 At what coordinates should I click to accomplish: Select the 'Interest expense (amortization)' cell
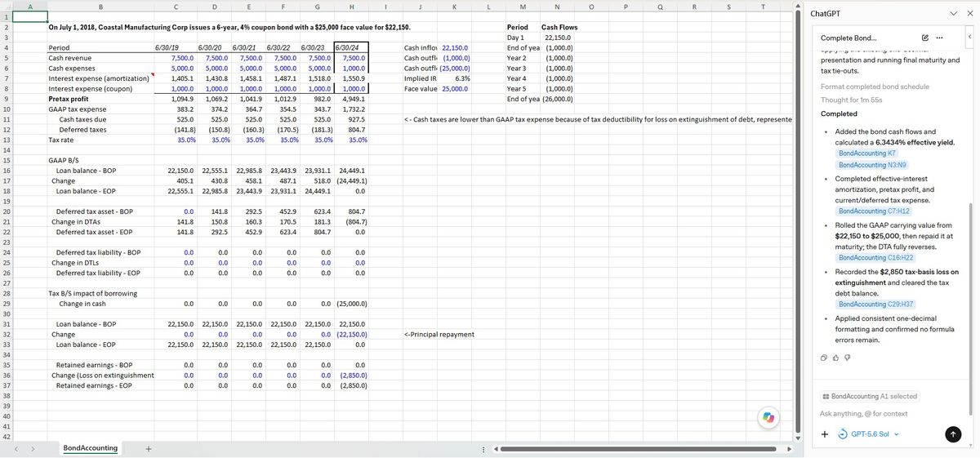coord(100,78)
